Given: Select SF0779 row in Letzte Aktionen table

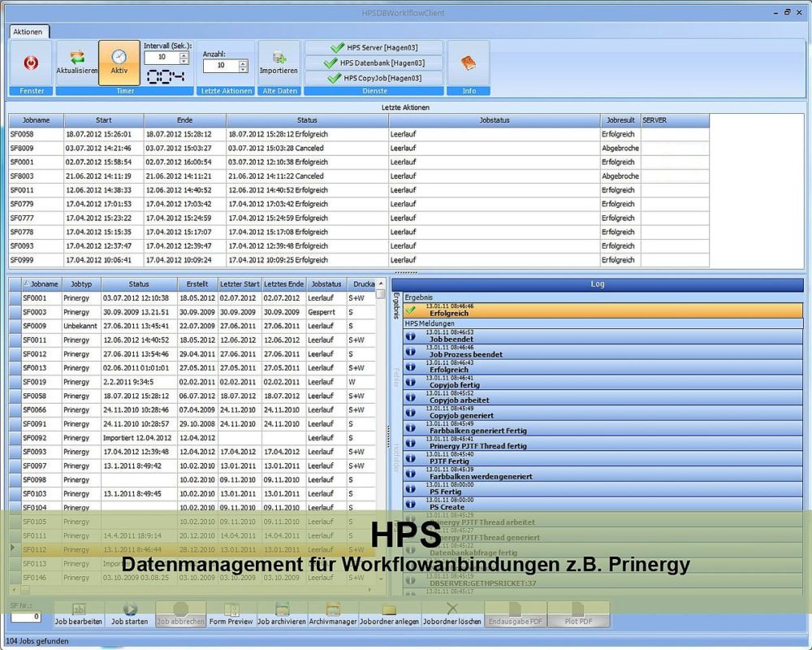Looking at the screenshot, I should point(359,204).
